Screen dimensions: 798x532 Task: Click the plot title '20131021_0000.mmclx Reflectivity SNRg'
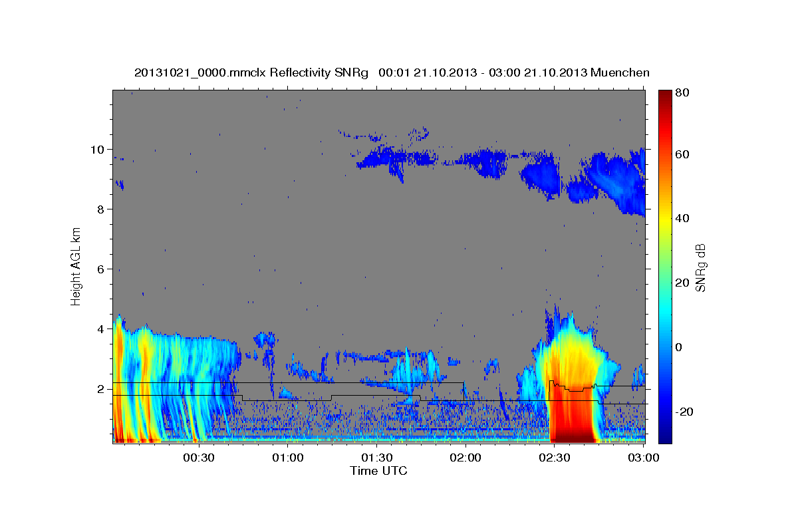[251, 72]
